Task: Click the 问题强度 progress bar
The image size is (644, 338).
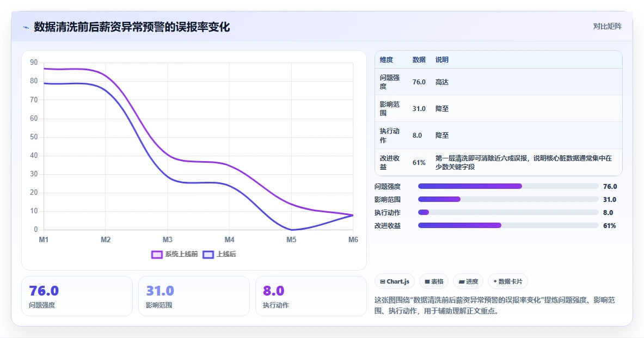Action: pos(508,187)
